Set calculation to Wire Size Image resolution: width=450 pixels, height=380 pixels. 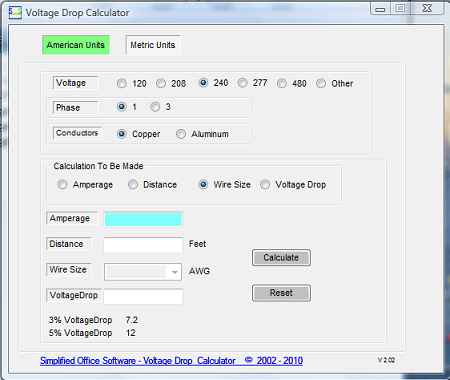[203, 184]
